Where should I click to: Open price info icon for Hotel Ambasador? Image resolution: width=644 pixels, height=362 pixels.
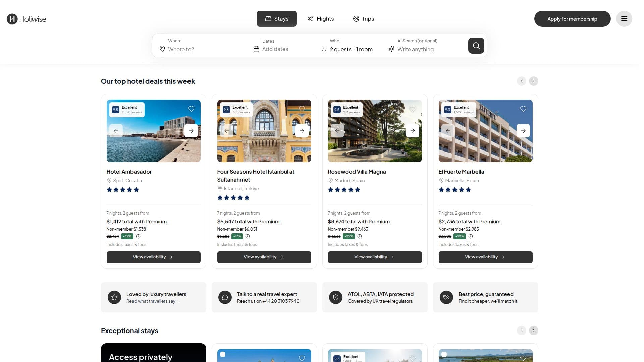[x=138, y=236]
